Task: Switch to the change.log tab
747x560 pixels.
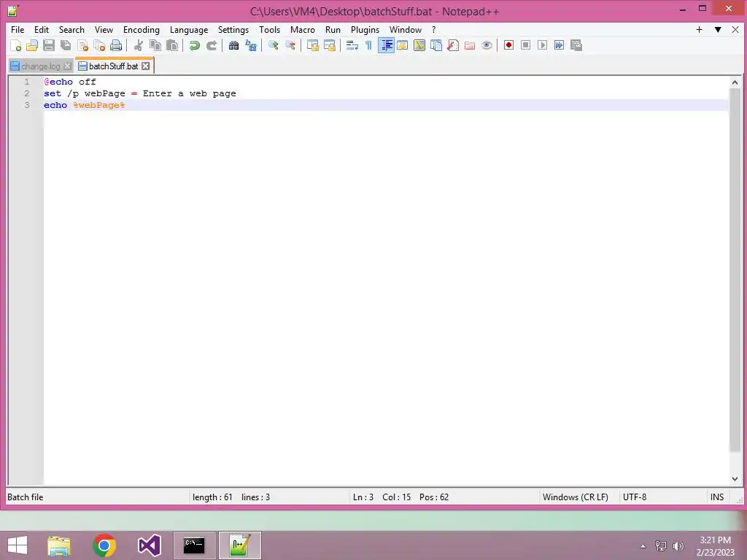Action: pos(41,66)
